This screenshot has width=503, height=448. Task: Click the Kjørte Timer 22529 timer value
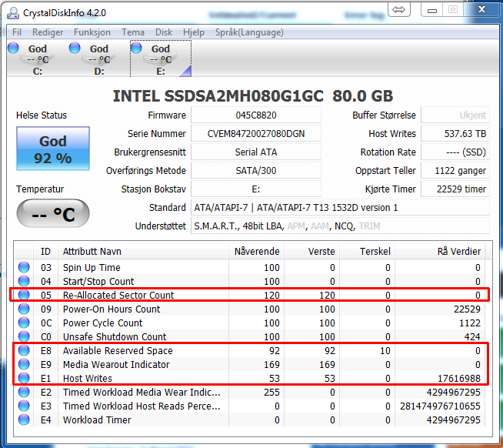(x=455, y=189)
